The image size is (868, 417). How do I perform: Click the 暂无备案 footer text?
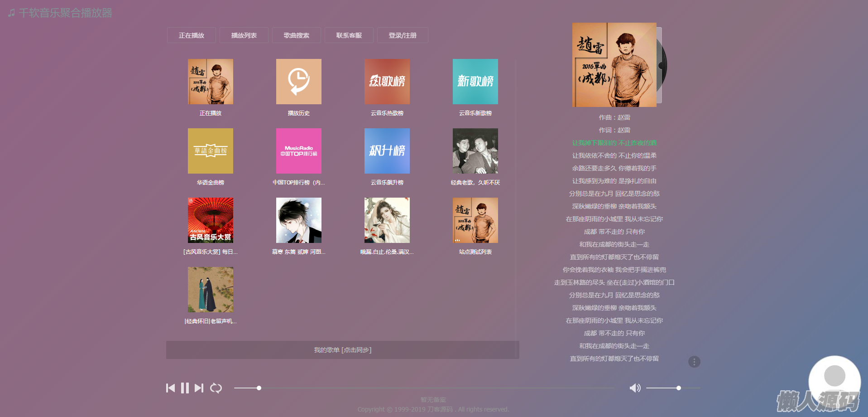433,400
